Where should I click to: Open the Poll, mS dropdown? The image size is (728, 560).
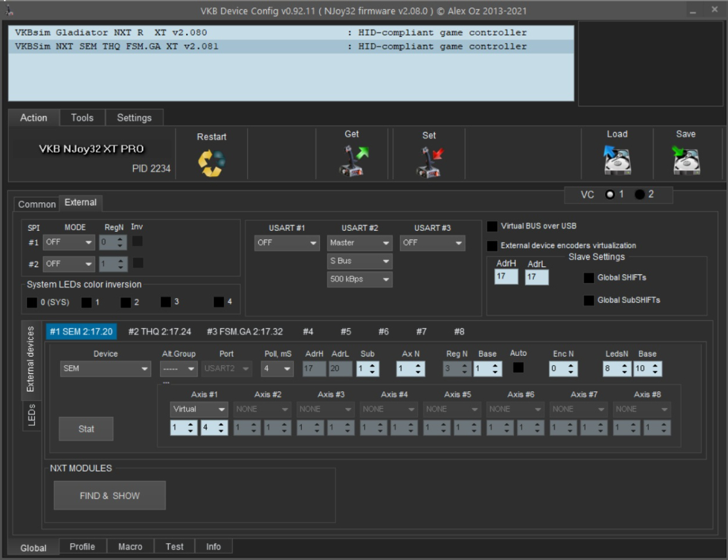[277, 369]
